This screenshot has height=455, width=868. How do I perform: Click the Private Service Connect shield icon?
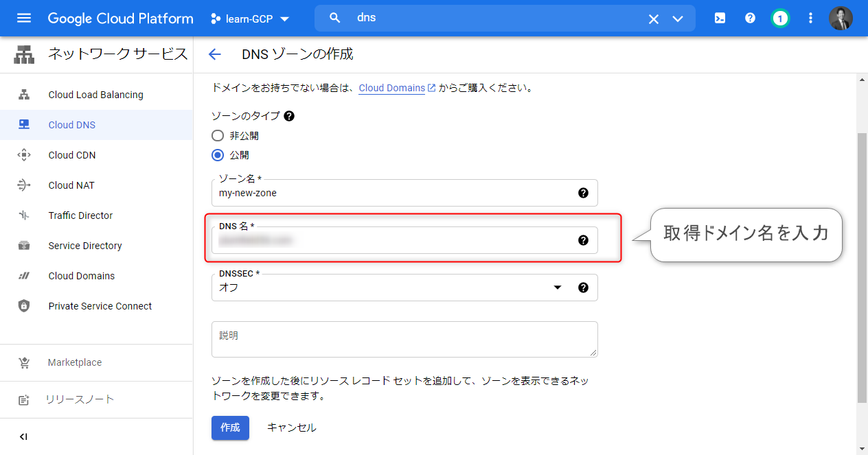(x=24, y=306)
